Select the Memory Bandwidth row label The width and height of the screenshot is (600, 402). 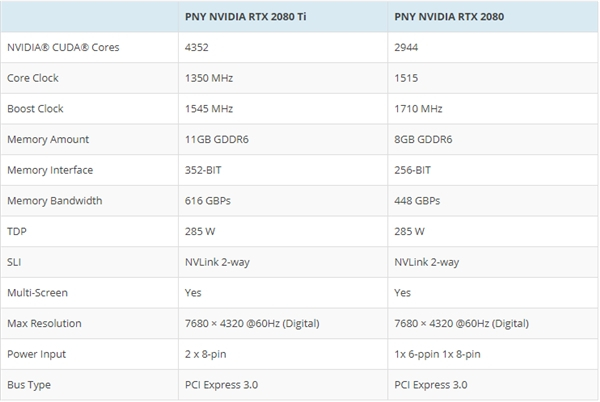coord(54,201)
